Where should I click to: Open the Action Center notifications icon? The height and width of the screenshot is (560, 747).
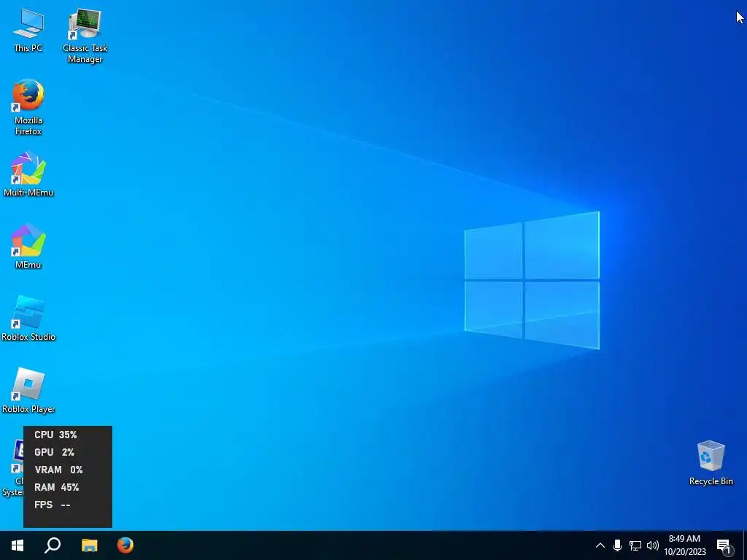[724, 545]
